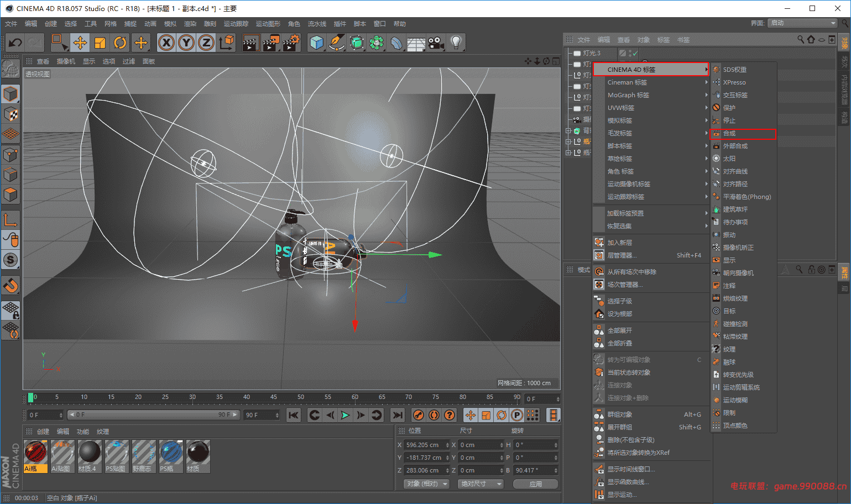Click the camera icon in the top toolbar

point(436,43)
